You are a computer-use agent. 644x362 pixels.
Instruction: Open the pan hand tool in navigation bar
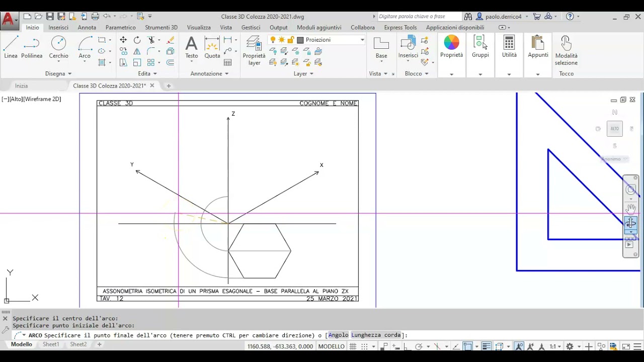pos(631,208)
